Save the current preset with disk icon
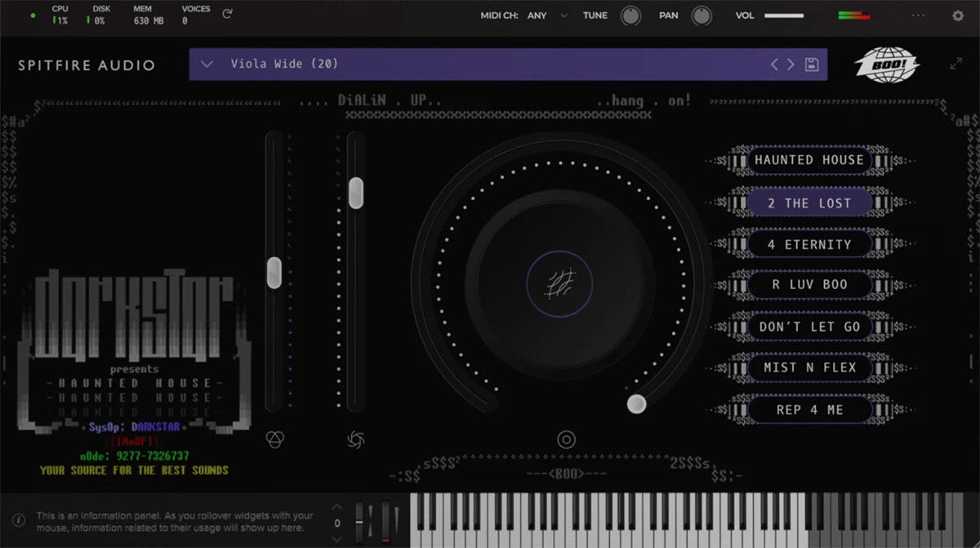980x548 pixels. tap(812, 65)
